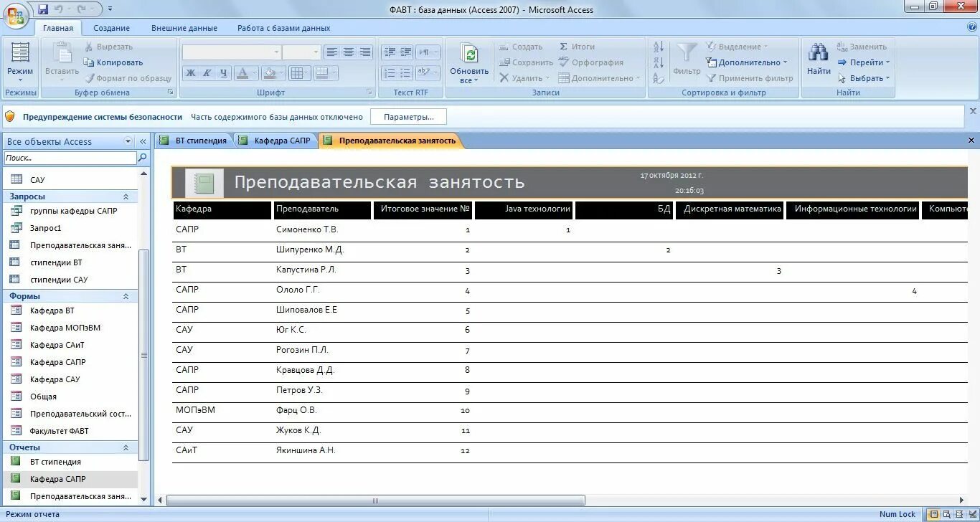Open Выбрать select dropdown
The width and height of the screenshot is (980, 522).
pos(864,78)
